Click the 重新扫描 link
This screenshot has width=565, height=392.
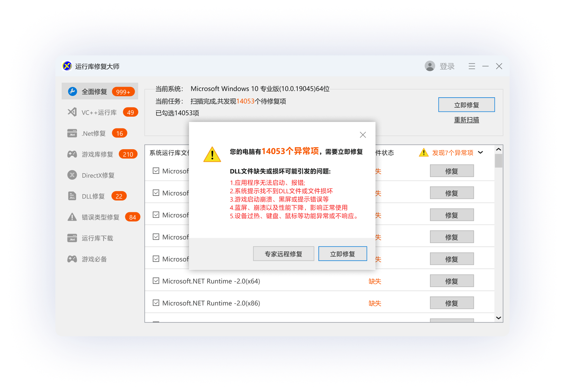click(466, 120)
